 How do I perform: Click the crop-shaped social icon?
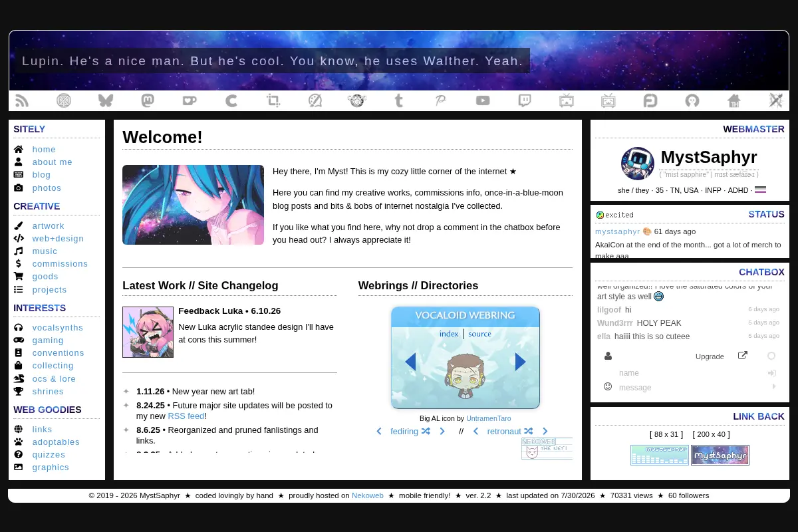point(273,100)
